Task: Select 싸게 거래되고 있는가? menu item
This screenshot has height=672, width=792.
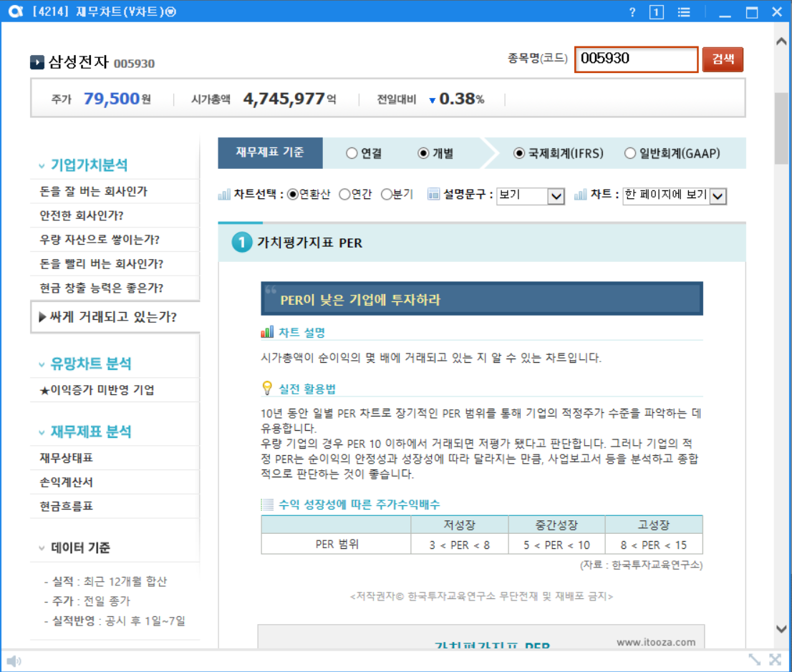Action: [115, 317]
